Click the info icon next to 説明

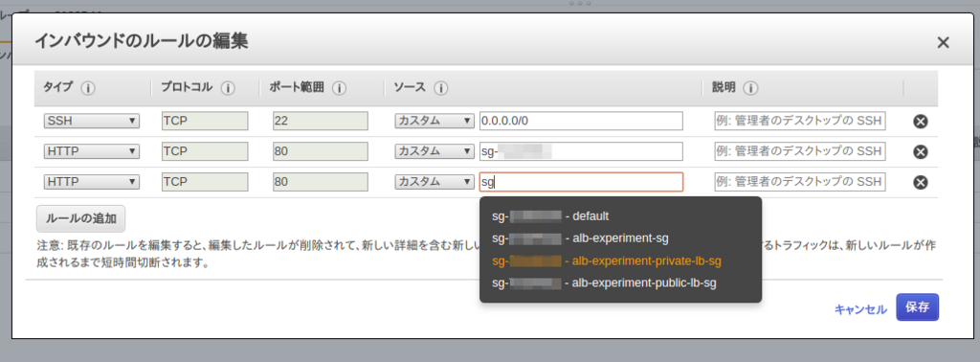pos(750,88)
